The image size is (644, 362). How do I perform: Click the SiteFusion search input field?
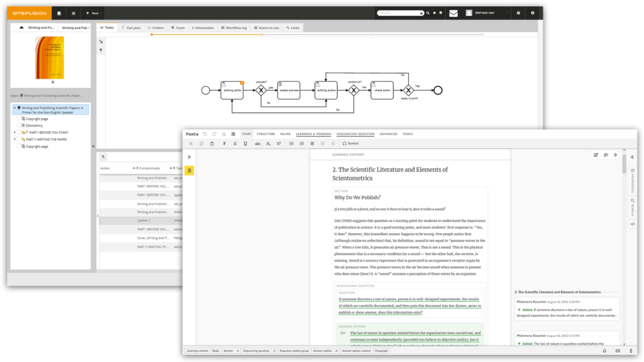[x=401, y=13]
